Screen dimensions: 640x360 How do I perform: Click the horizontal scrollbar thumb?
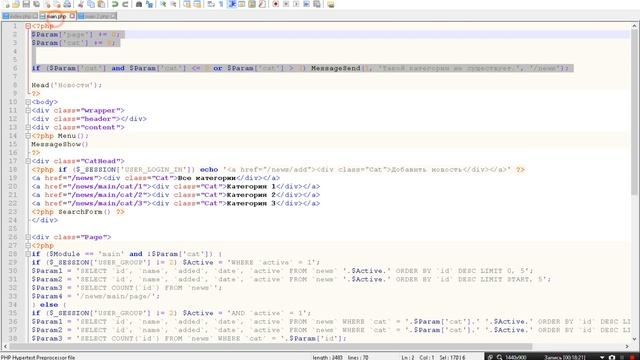(270, 347)
